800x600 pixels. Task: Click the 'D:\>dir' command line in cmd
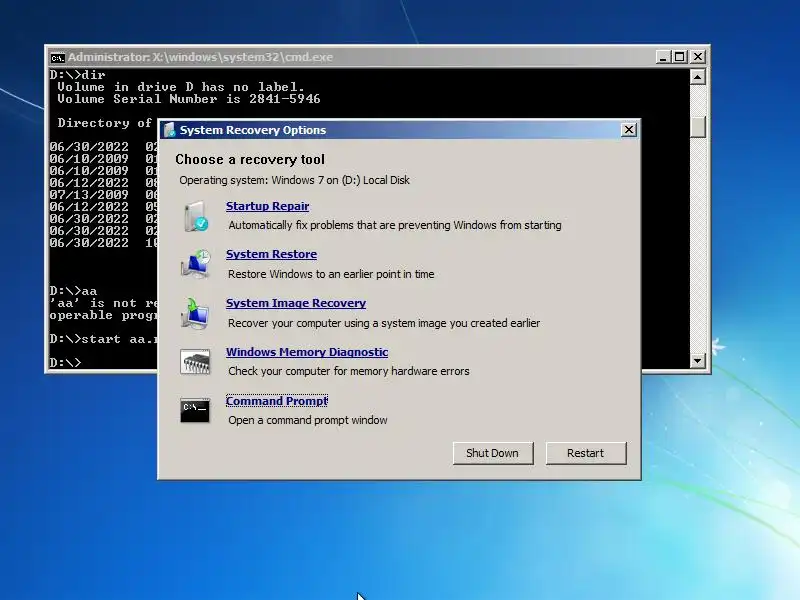pos(78,75)
